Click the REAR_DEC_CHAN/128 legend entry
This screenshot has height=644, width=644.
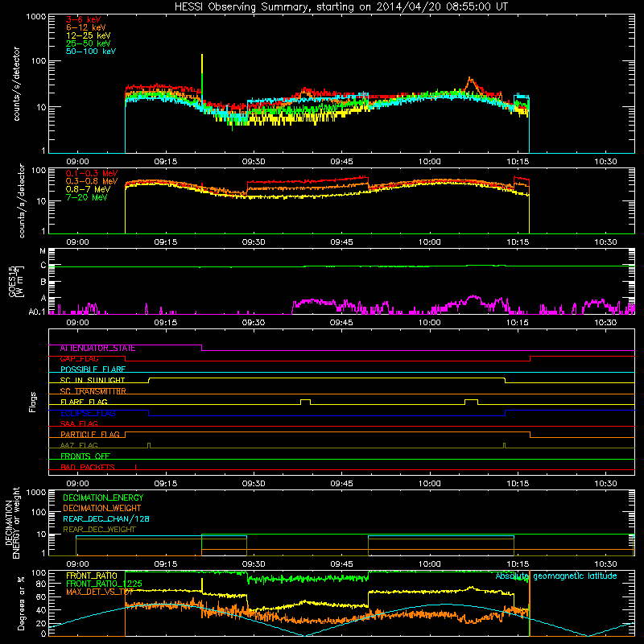coord(106,519)
